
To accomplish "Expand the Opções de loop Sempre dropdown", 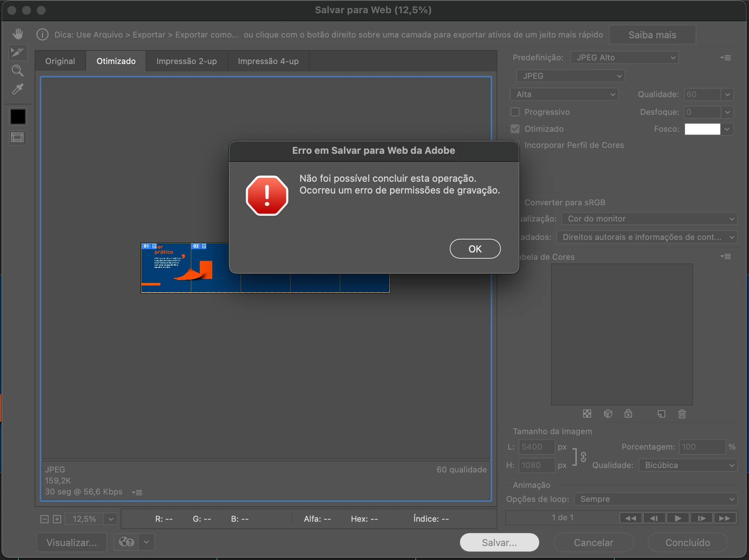I will click(x=656, y=499).
